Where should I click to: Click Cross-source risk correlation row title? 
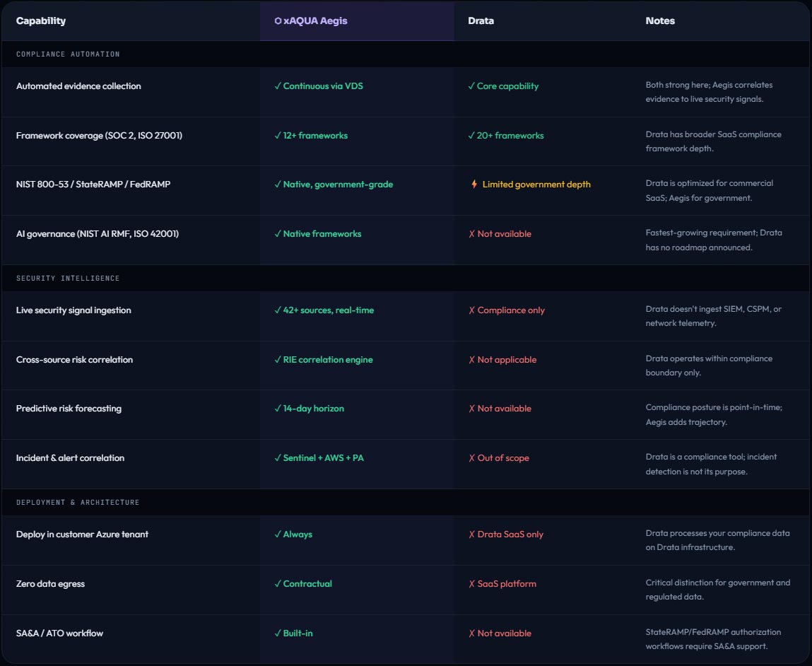click(75, 359)
